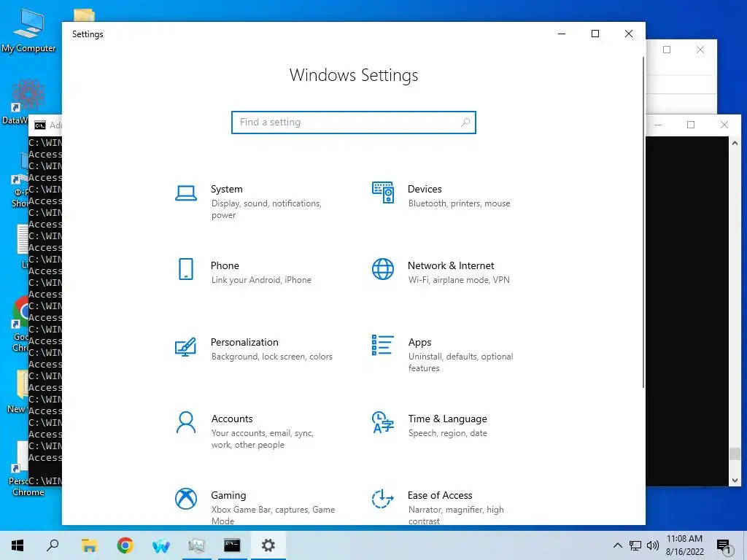Image resolution: width=747 pixels, height=560 pixels.
Task: Open the Gaming Xbox icon
Action: coord(186,499)
